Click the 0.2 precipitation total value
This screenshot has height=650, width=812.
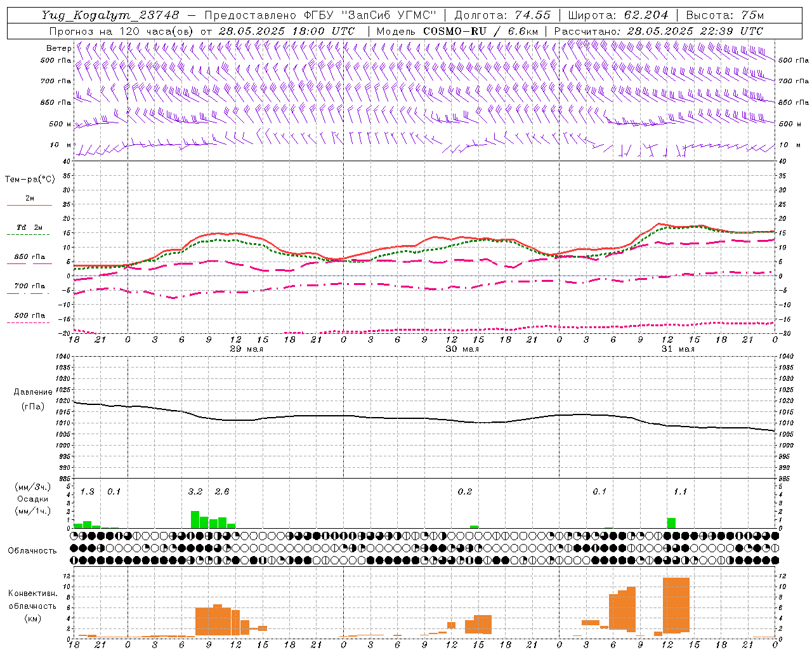tap(465, 492)
